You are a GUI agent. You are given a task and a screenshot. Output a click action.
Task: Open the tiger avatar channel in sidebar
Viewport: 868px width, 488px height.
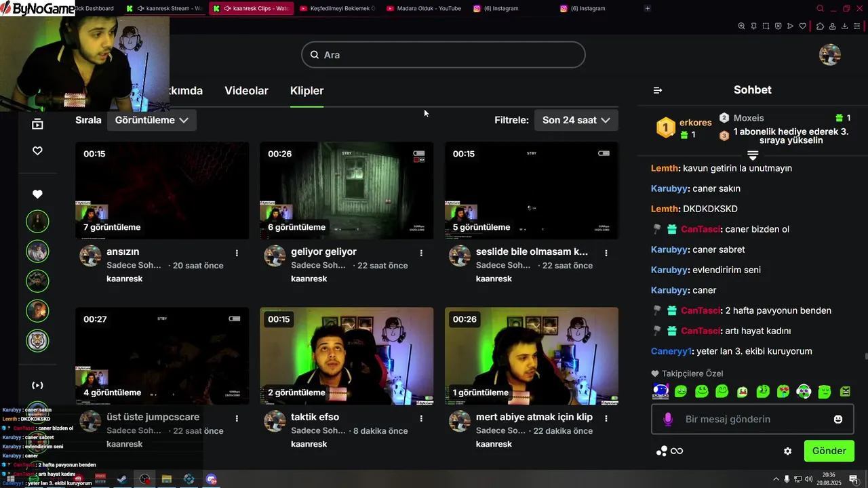click(x=37, y=340)
